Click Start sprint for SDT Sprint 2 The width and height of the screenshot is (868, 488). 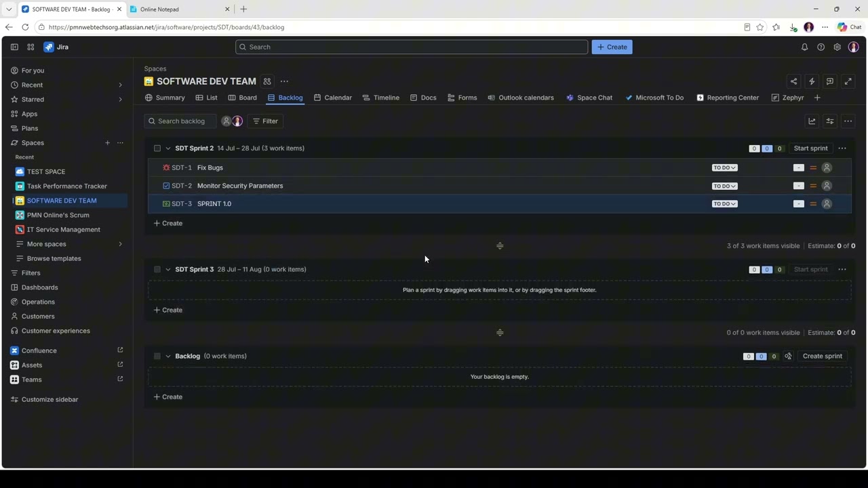810,148
